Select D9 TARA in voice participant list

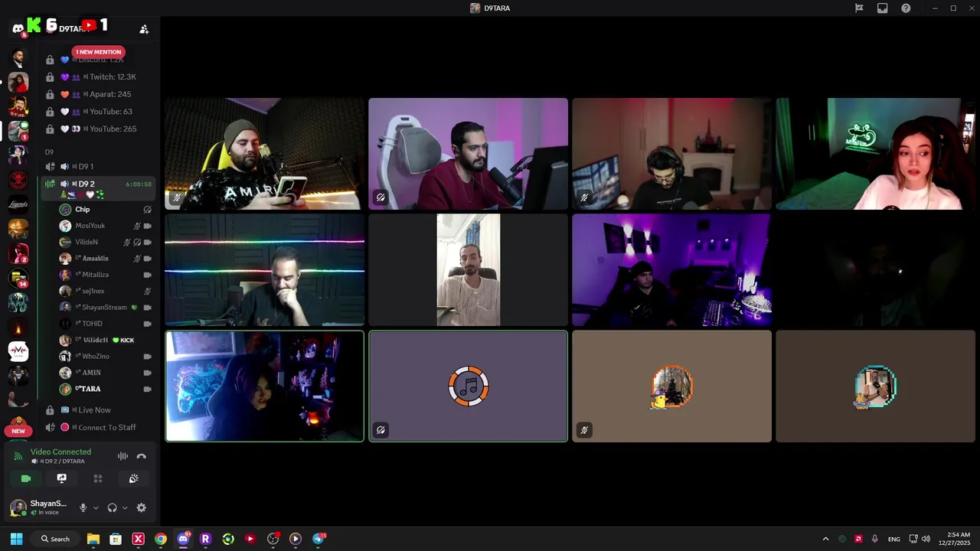[106, 389]
